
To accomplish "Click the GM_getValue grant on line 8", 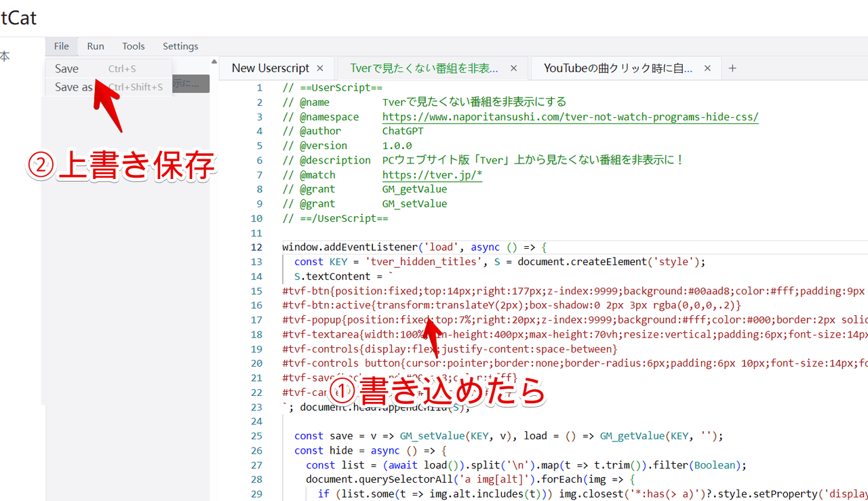I will (x=414, y=189).
